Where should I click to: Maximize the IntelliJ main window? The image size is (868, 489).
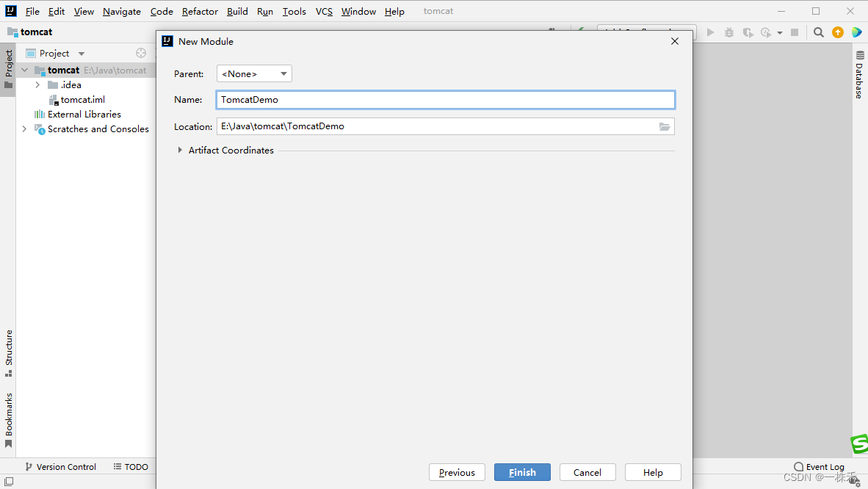coord(816,11)
